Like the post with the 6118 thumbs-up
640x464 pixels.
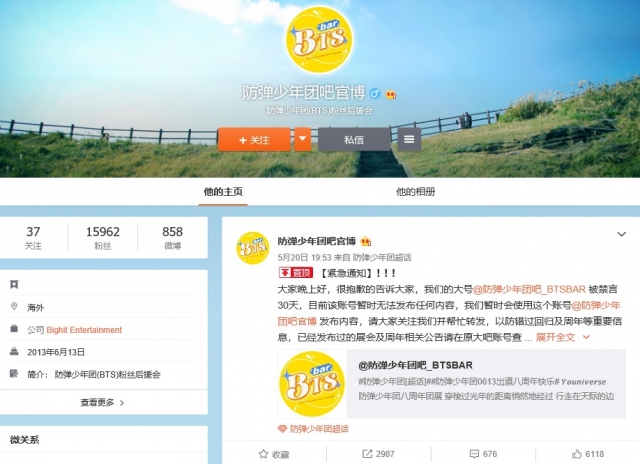(588, 454)
